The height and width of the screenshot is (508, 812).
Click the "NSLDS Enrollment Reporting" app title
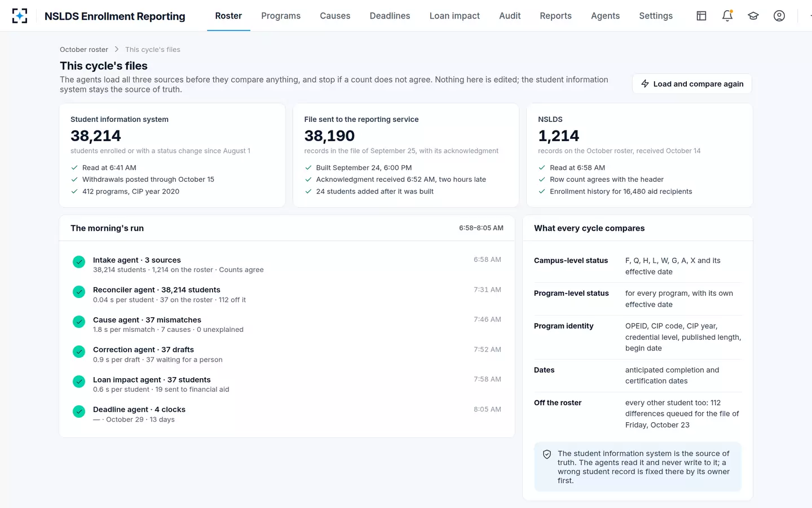click(x=115, y=16)
